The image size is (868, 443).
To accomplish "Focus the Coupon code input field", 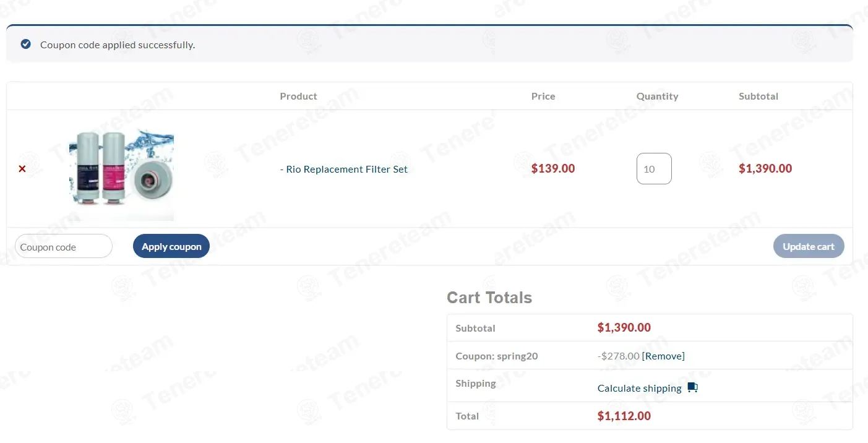I will click(64, 246).
